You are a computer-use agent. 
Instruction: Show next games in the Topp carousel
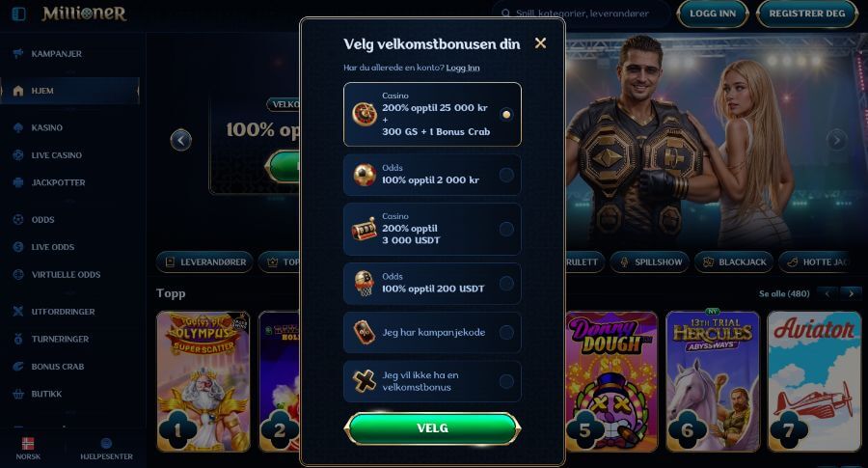click(851, 293)
